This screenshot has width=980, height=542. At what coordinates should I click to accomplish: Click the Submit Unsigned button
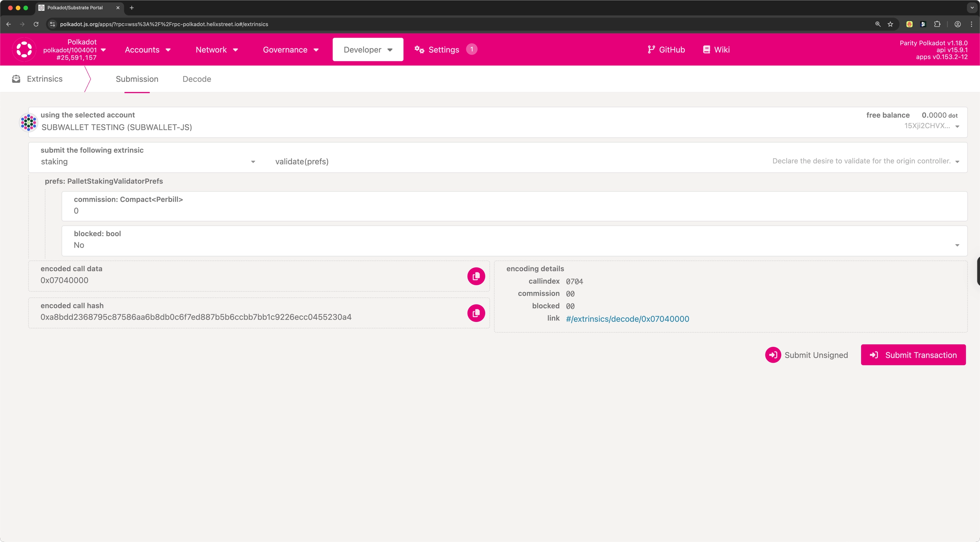tap(807, 355)
